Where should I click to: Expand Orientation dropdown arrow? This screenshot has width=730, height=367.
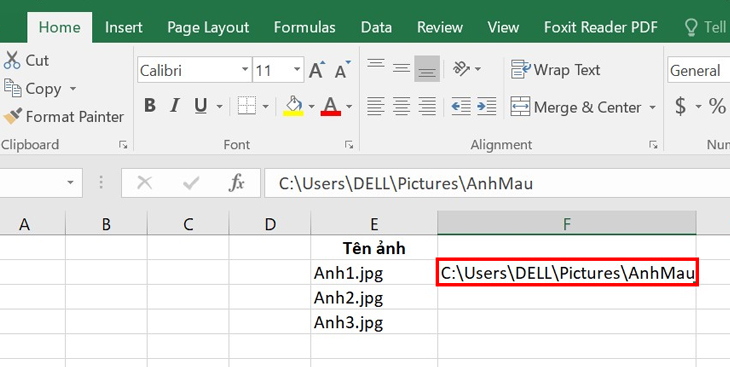click(478, 69)
